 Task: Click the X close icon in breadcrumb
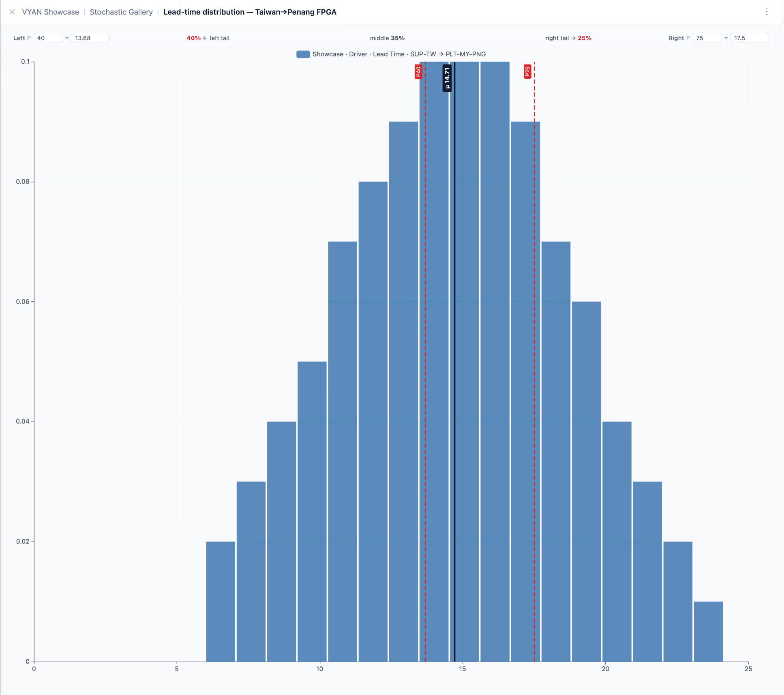click(x=12, y=12)
